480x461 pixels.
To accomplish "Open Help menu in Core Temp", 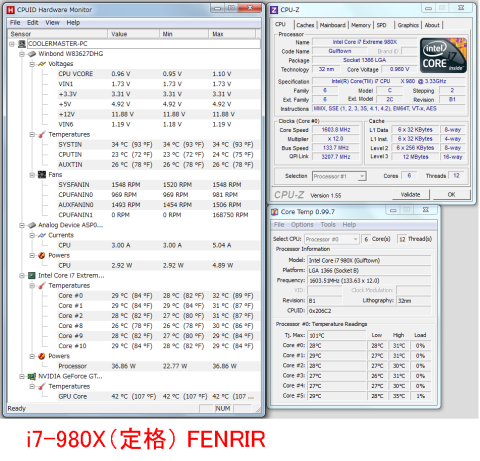I will tap(349, 225).
